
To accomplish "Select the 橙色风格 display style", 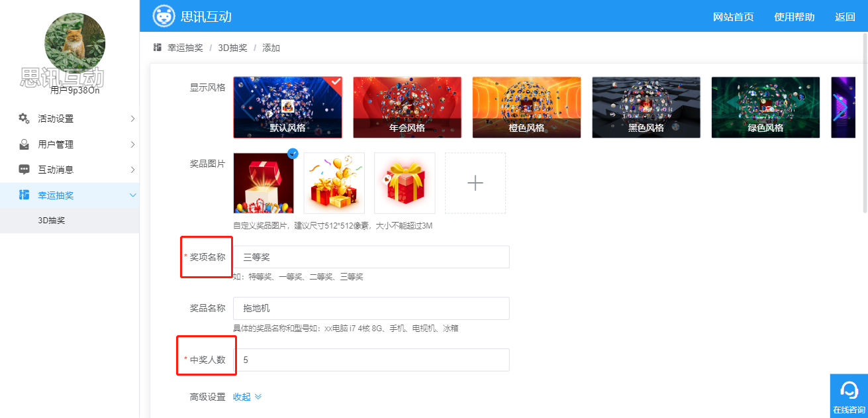I will 526,107.
